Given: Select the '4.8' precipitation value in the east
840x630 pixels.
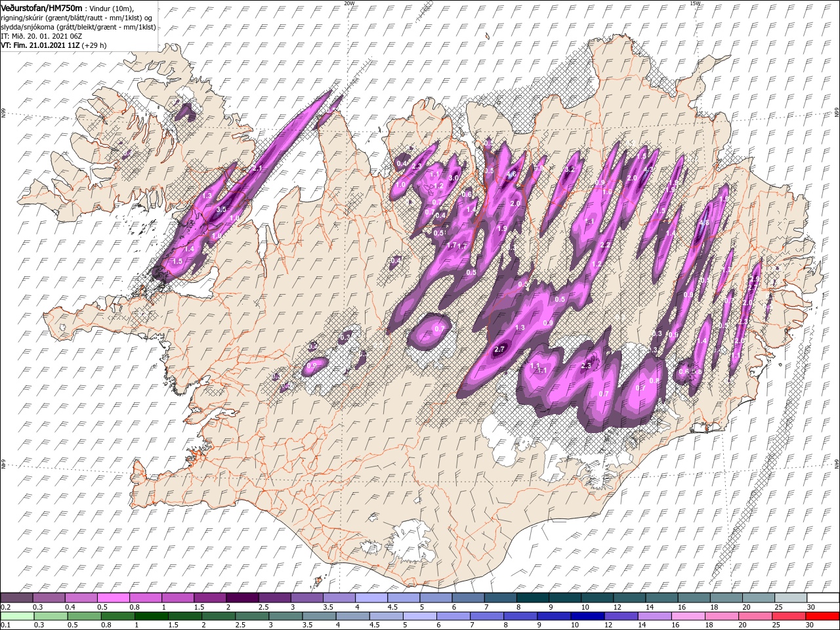Looking at the screenshot, I should click(704, 223).
